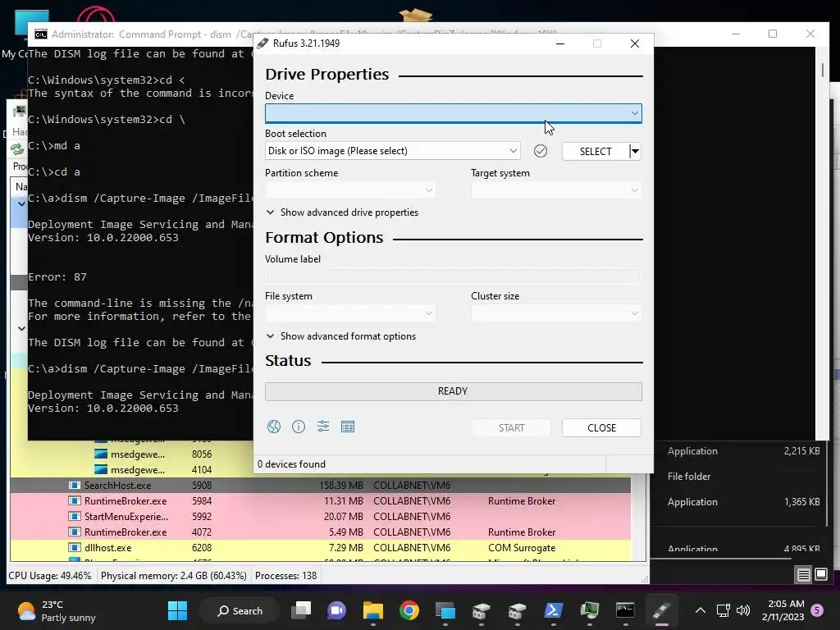Open Process Hacker taskbar icon

click(589, 610)
